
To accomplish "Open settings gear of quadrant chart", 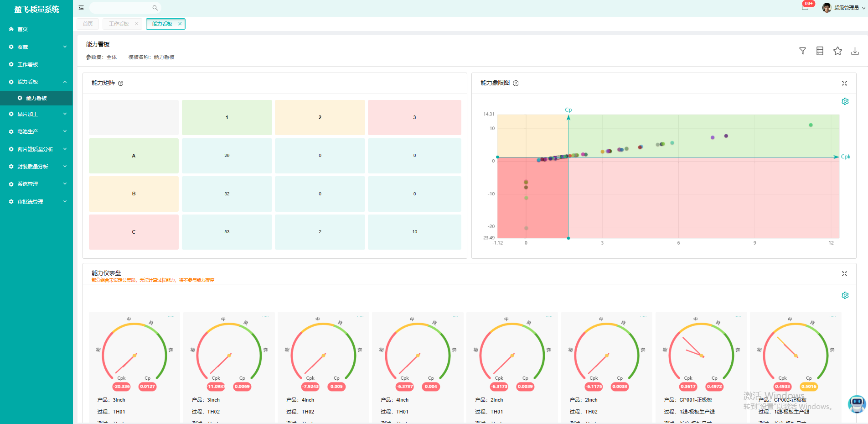I will click(x=845, y=101).
